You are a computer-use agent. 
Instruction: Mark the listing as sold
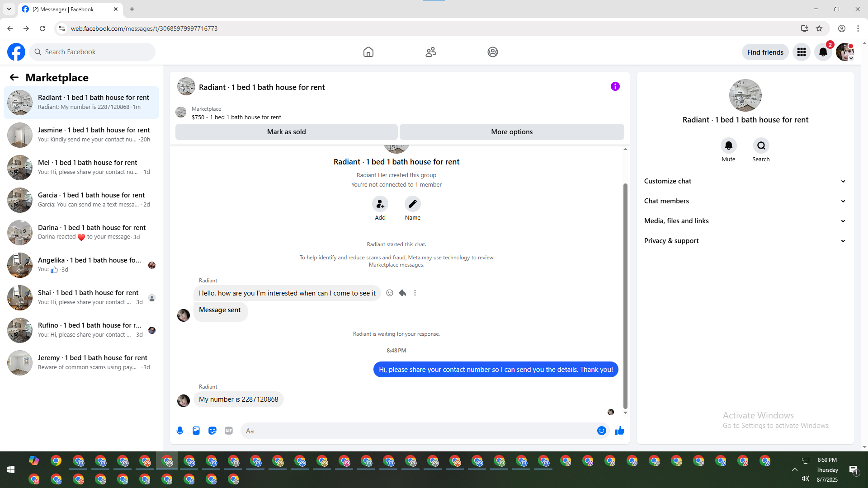(287, 132)
